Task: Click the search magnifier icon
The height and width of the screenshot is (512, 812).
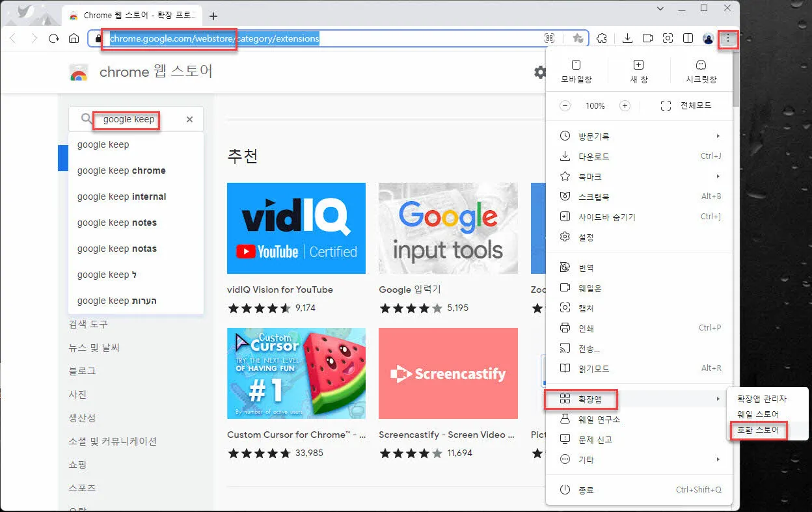Action: (x=87, y=119)
